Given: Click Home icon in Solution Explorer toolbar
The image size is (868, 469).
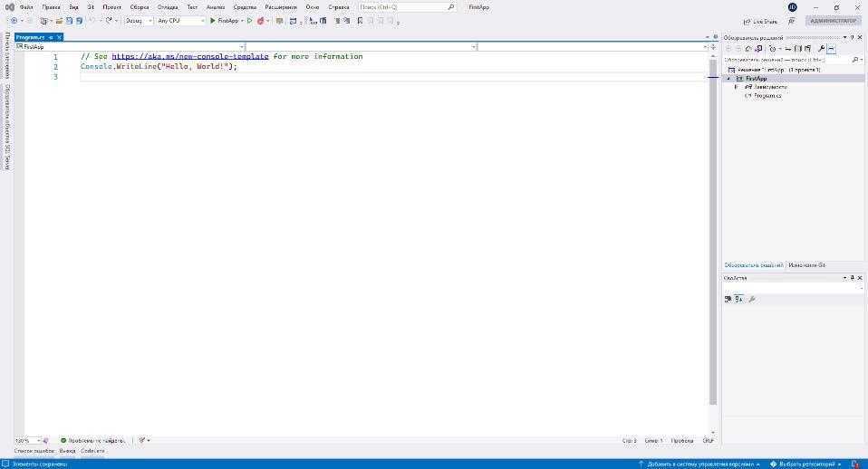Looking at the screenshot, I should 748,49.
